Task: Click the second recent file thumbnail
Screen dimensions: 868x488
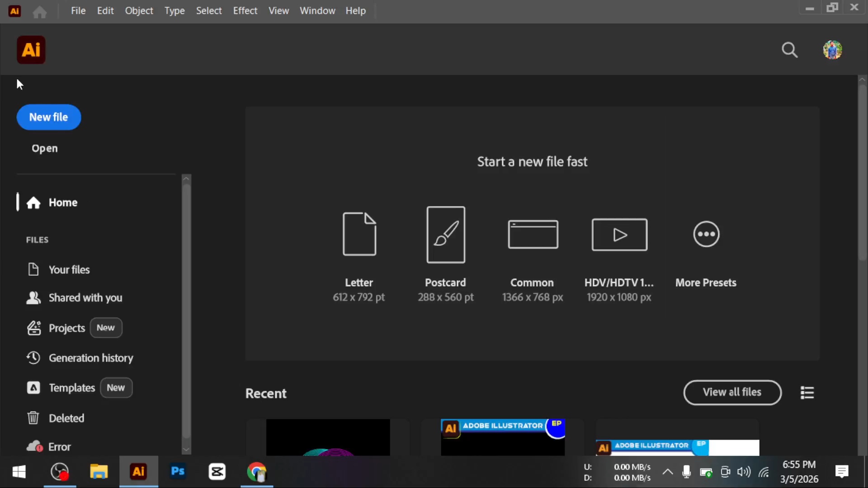Action: [x=503, y=437]
